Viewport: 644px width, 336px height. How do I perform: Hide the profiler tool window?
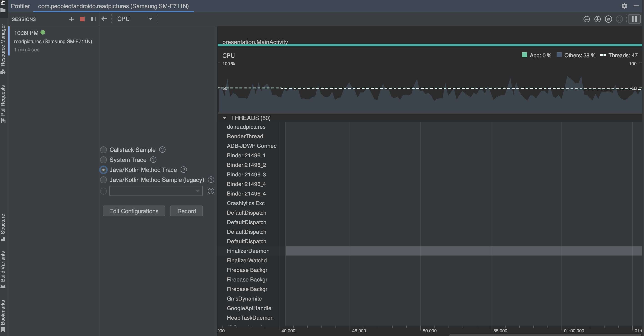[x=636, y=6]
